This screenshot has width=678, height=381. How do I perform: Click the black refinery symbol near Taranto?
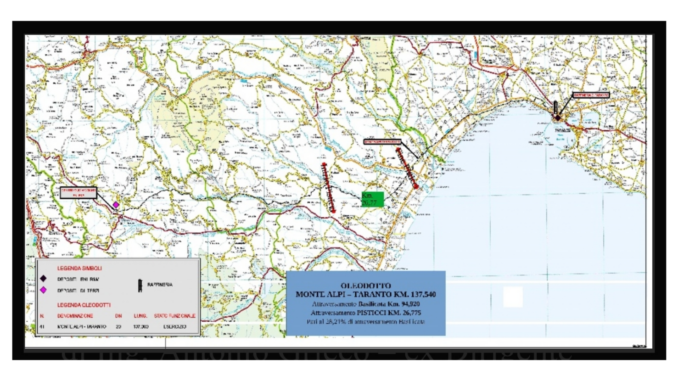click(x=555, y=106)
